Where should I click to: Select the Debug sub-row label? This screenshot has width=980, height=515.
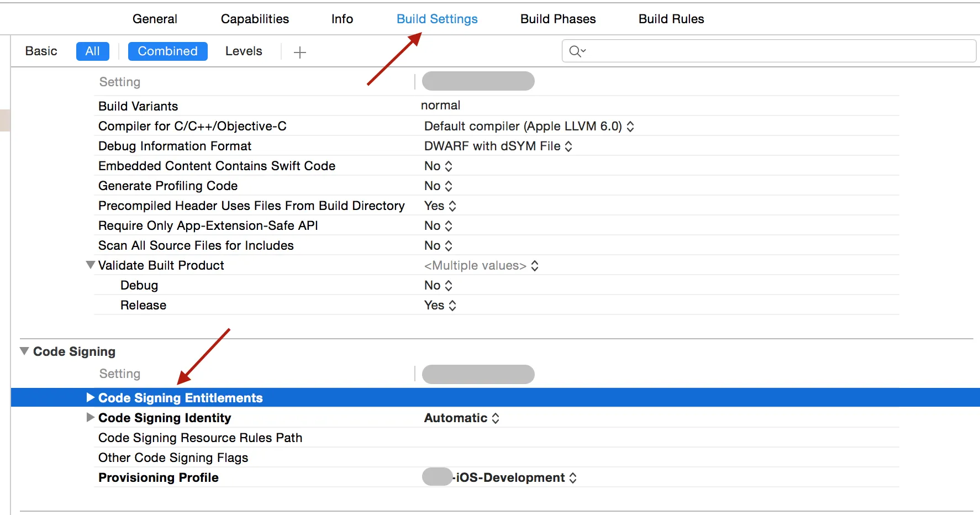[139, 285]
